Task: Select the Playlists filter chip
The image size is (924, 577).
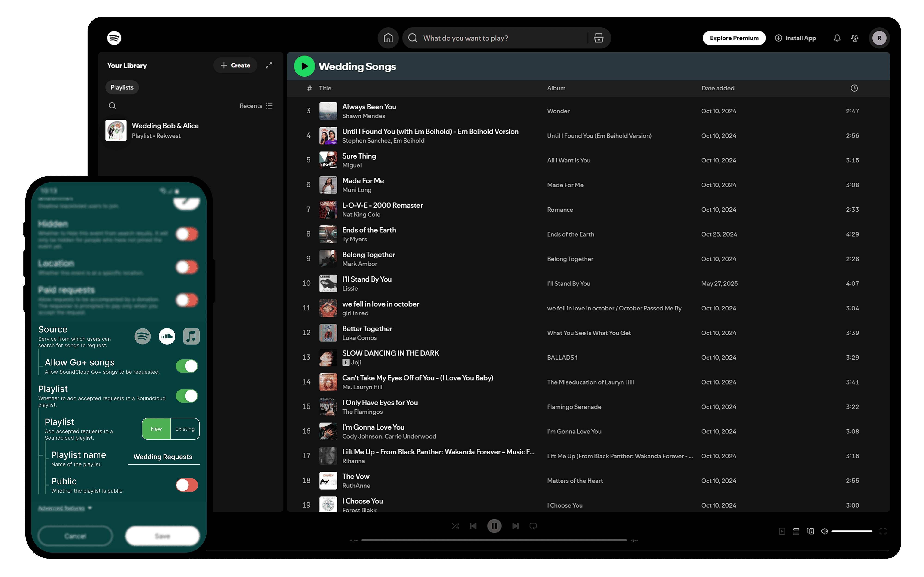Action: [x=122, y=87]
